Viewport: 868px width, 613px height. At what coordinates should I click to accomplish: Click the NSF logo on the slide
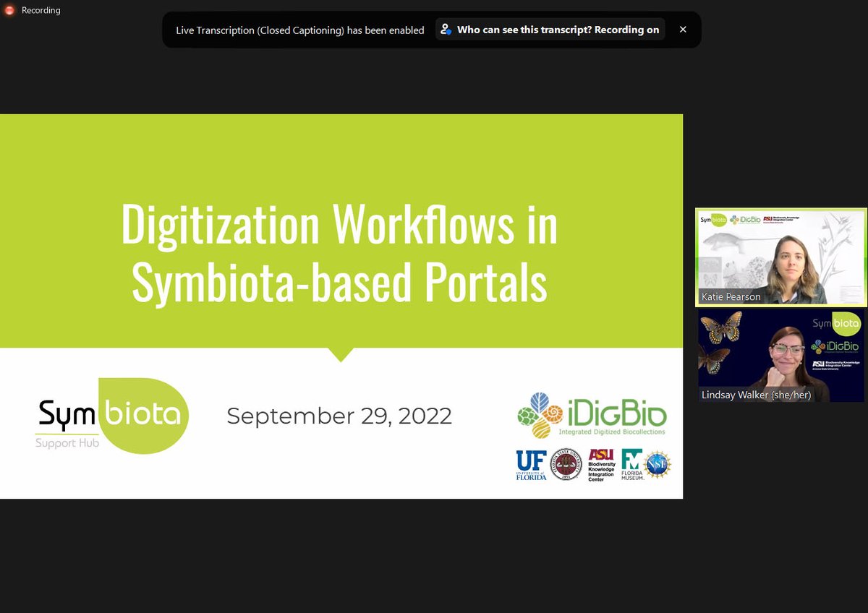coord(658,465)
